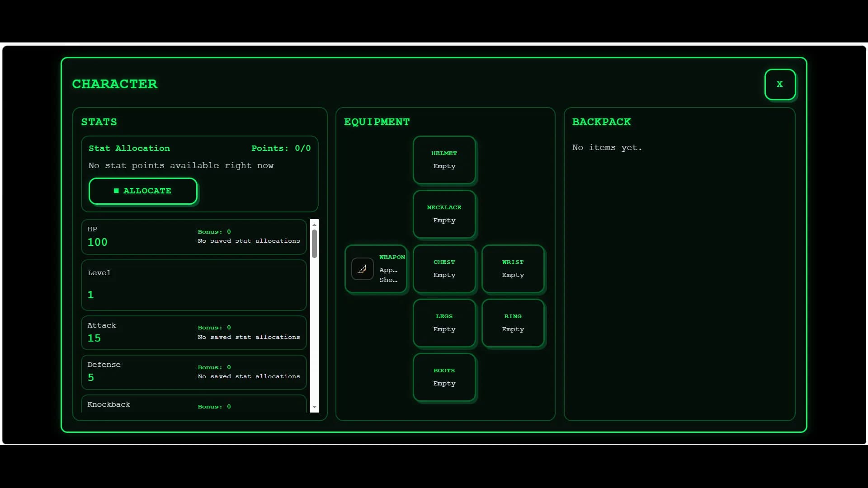The width and height of the screenshot is (868, 488).
Task: Click the Defense 'Bonus: 0' label
Action: pos(214,367)
